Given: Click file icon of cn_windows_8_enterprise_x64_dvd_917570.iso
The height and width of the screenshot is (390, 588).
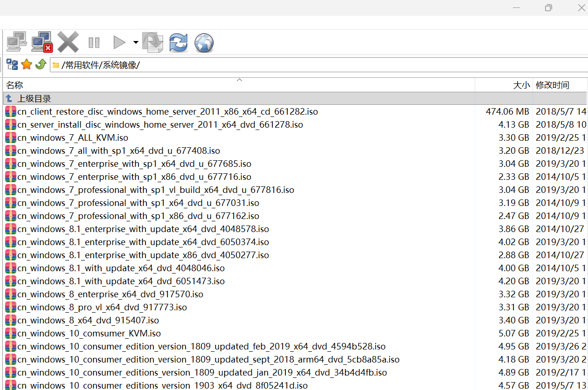Looking at the screenshot, I should pos(11,294).
